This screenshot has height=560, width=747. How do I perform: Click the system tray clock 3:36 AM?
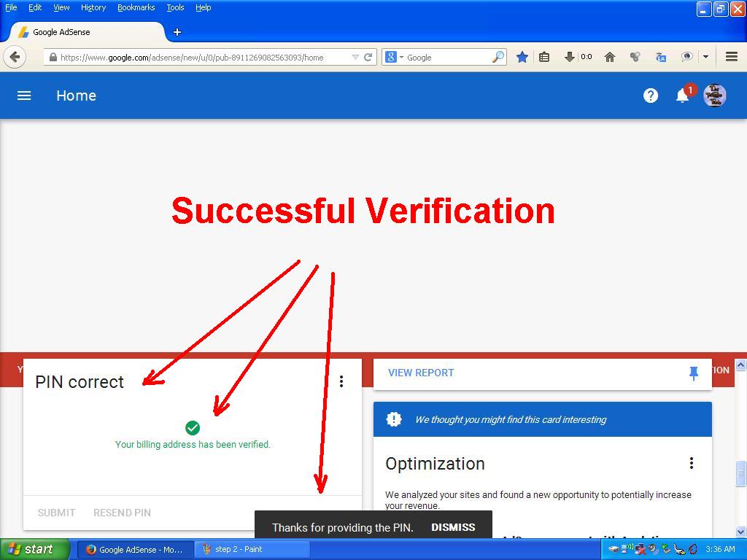click(720, 550)
